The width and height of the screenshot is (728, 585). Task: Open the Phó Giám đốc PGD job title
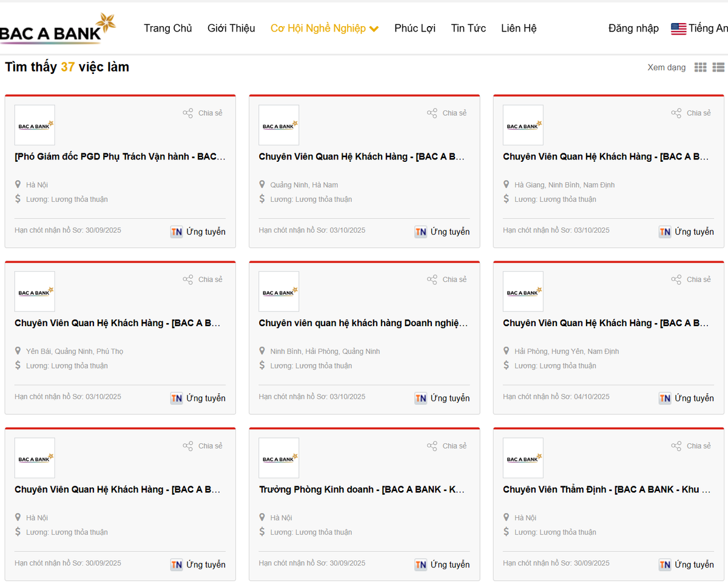pyautogui.click(x=120, y=156)
